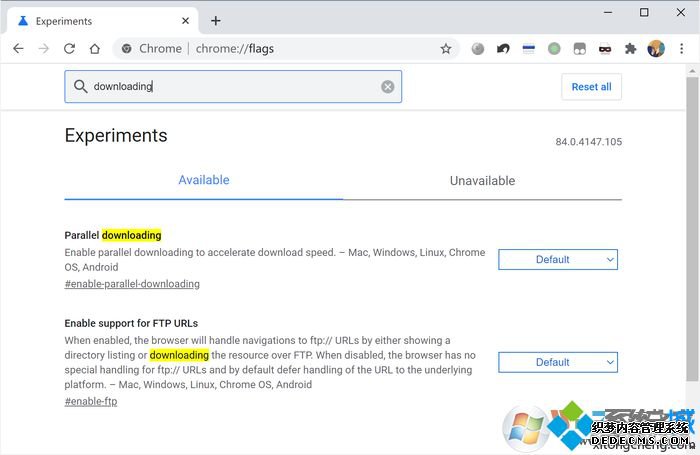This screenshot has width=700, height=455.
Task: Click the gray sphere extension icon
Action: [478, 49]
